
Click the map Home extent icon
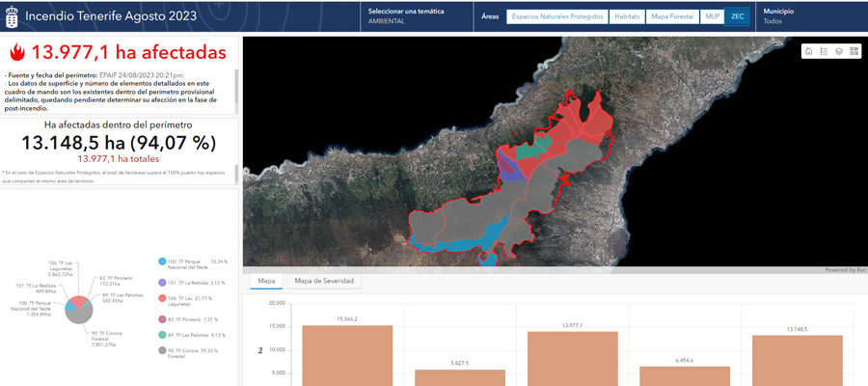[x=809, y=51]
